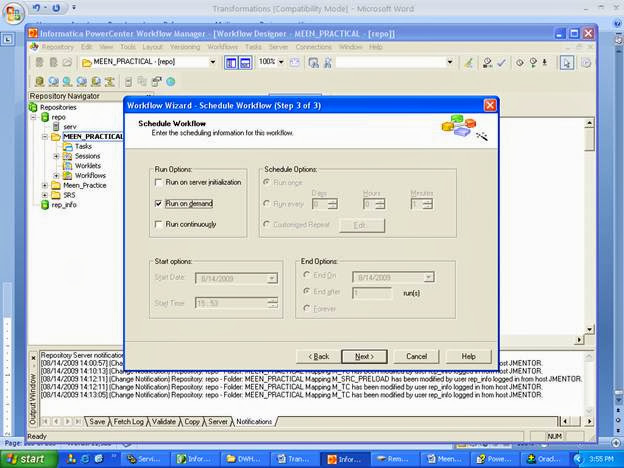Toggle the Repository Navigator window icon
Viewport: 624px width, 468px height.
[231, 62]
